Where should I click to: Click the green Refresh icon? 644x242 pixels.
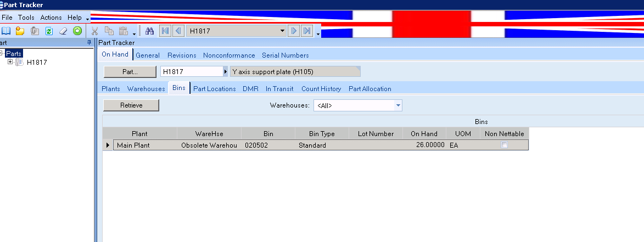tap(49, 31)
